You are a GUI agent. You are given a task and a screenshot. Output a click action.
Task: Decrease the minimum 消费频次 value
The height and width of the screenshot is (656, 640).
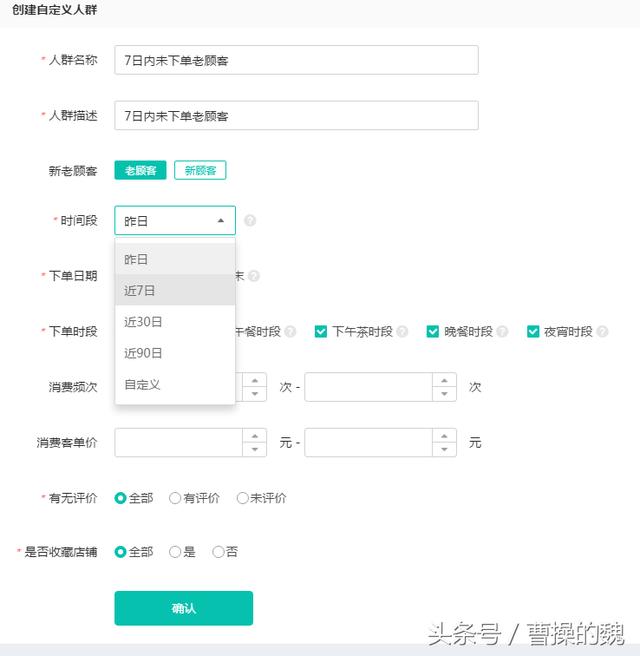(255, 394)
